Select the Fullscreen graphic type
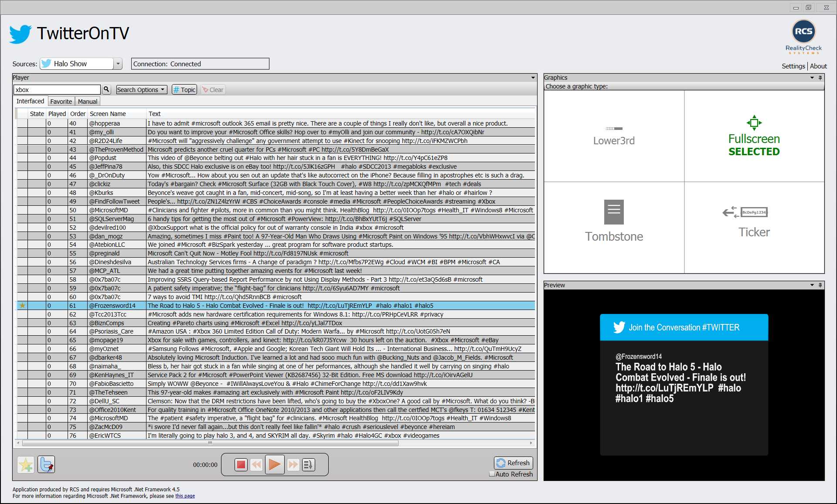 coord(754,136)
